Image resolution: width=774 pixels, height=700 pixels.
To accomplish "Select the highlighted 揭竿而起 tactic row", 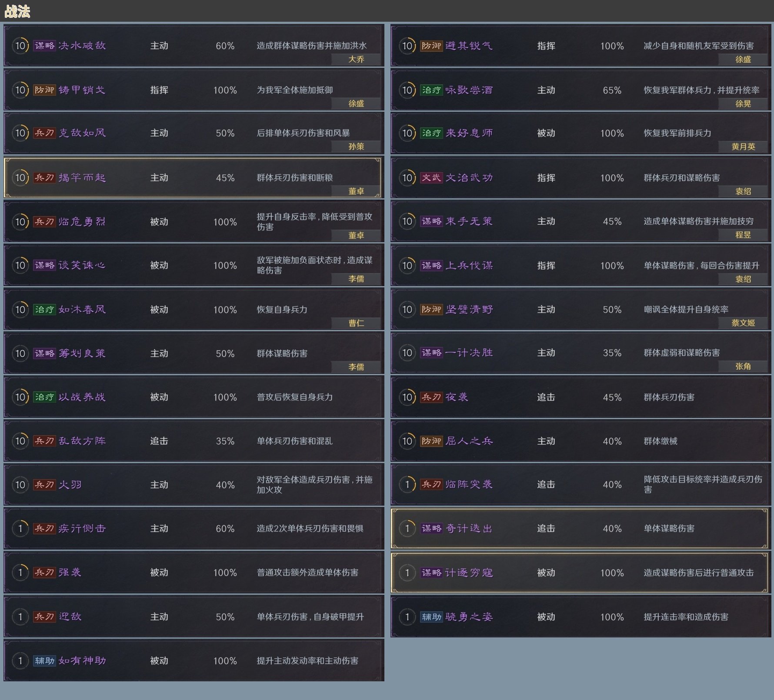I will 192,178.
